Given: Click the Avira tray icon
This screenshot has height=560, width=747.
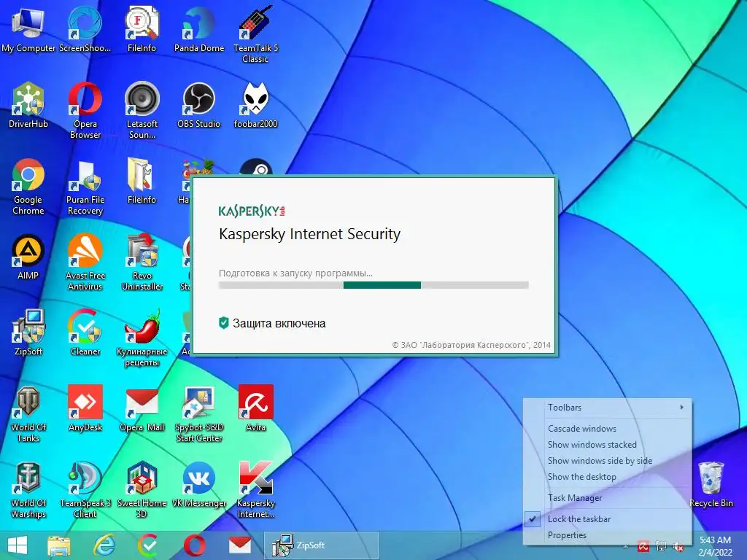Looking at the screenshot, I should [x=643, y=545].
